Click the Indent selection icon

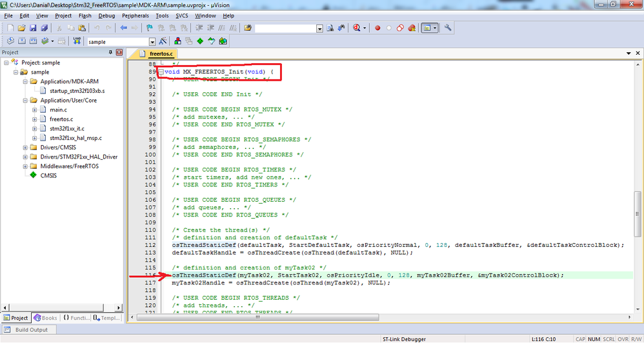point(199,28)
